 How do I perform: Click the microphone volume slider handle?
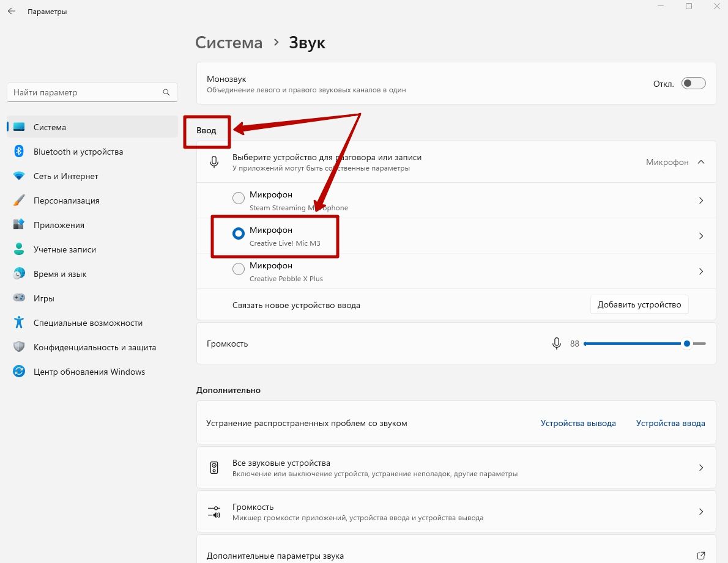tap(686, 344)
